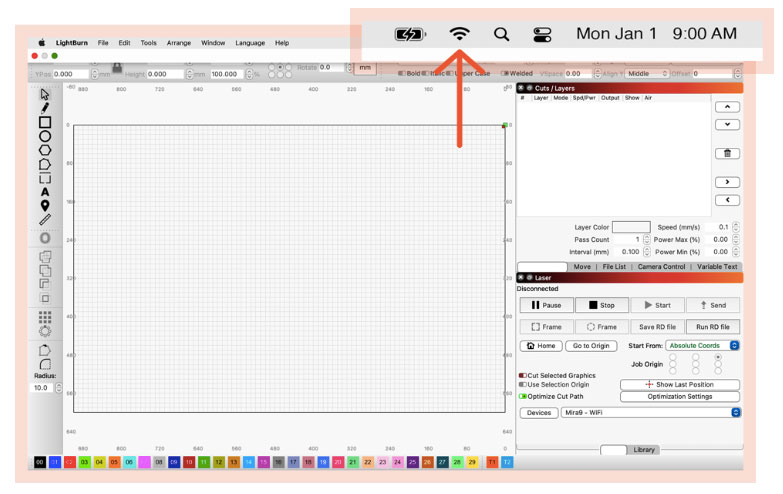Open the File menu
The image size is (783, 494).
click(x=103, y=43)
